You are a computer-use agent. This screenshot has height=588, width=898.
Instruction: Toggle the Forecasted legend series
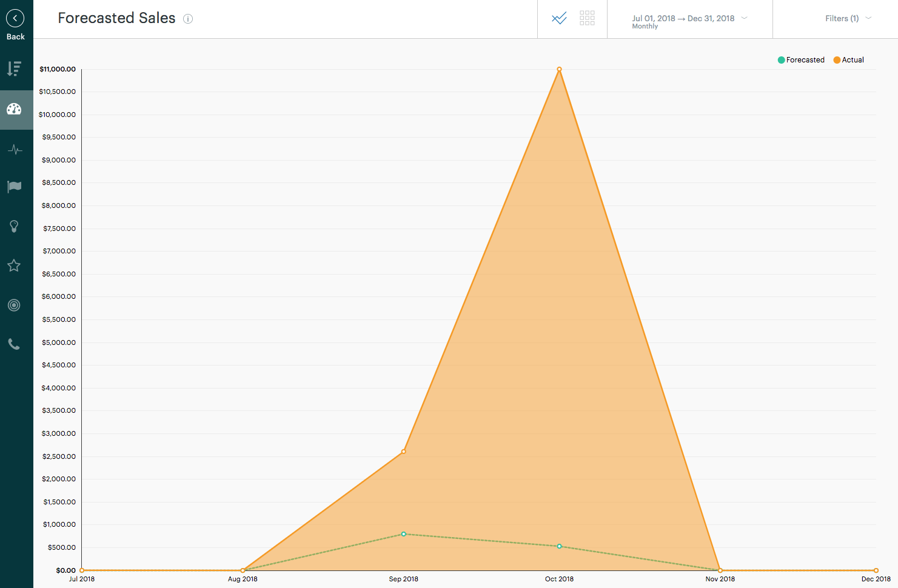pyautogui.click(x=801, y=60)
